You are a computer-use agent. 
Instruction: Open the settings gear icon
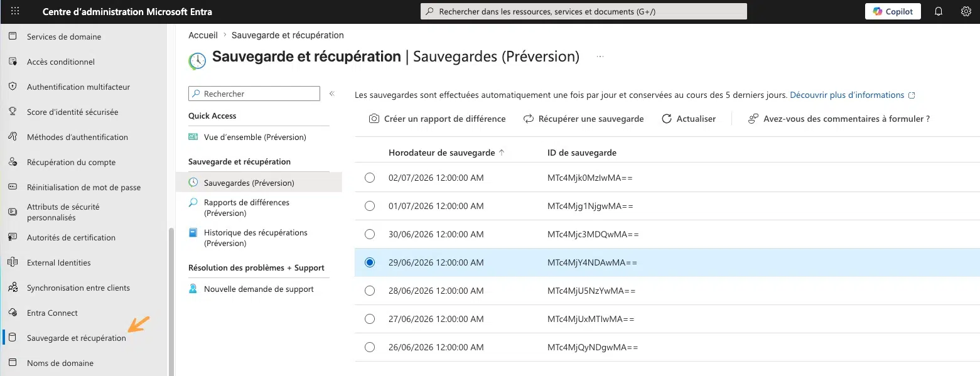pos(966,11)
